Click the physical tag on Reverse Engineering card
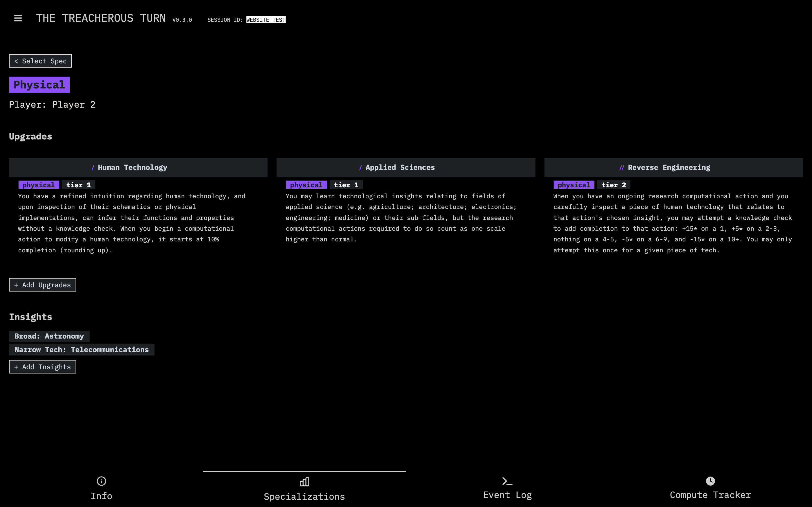 574,185
